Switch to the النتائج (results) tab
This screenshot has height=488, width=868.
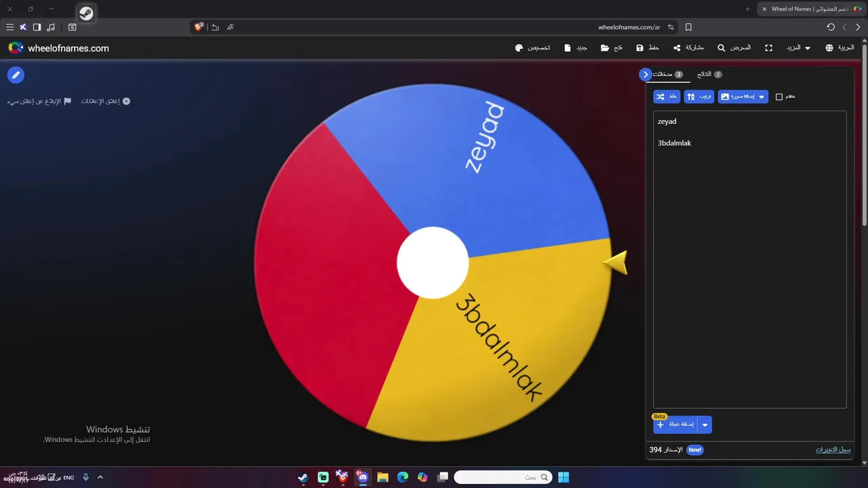point(709,75)
